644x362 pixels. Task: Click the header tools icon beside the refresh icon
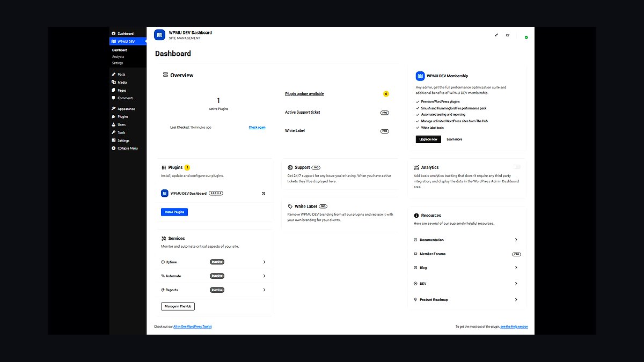pyautogui.click(x=496, y=35)
